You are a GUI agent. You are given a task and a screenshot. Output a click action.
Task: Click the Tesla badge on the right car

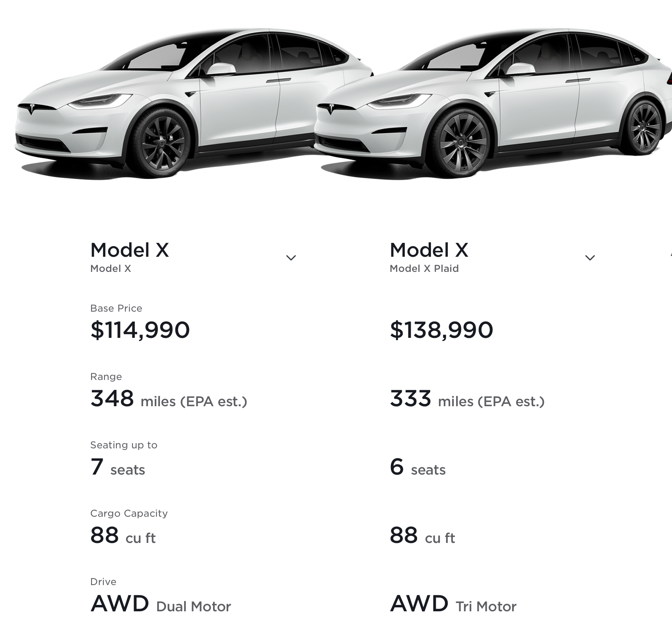point(331,107)
